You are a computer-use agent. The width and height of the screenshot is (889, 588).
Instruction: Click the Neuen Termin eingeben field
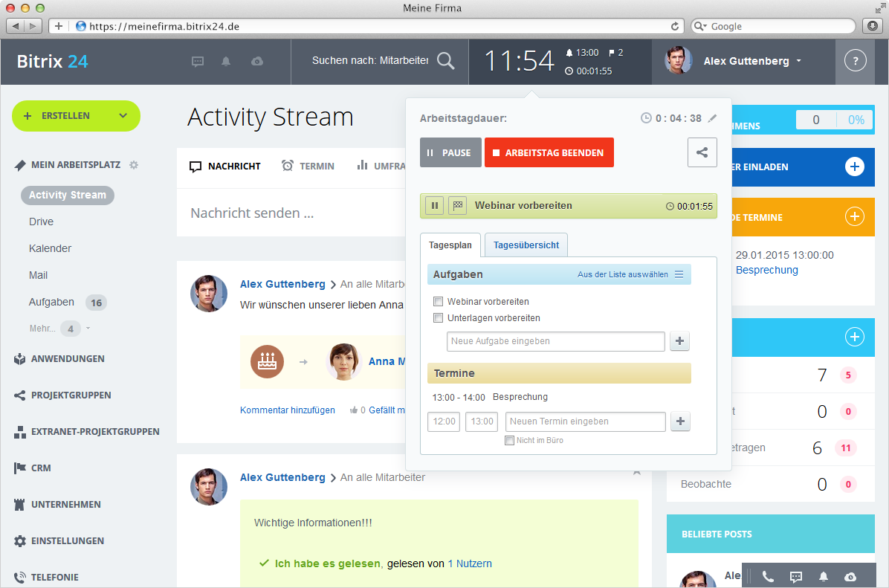pyautogui.click(x=585, y=422)
